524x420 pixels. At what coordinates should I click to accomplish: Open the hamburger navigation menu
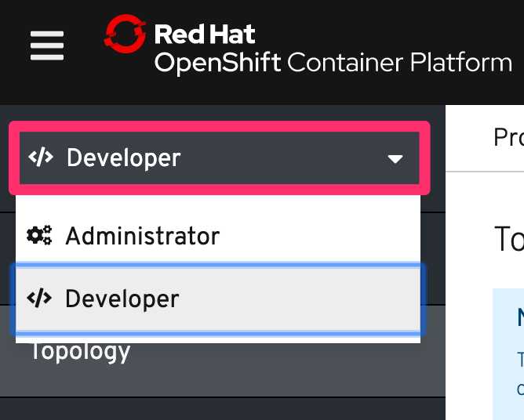47,45
